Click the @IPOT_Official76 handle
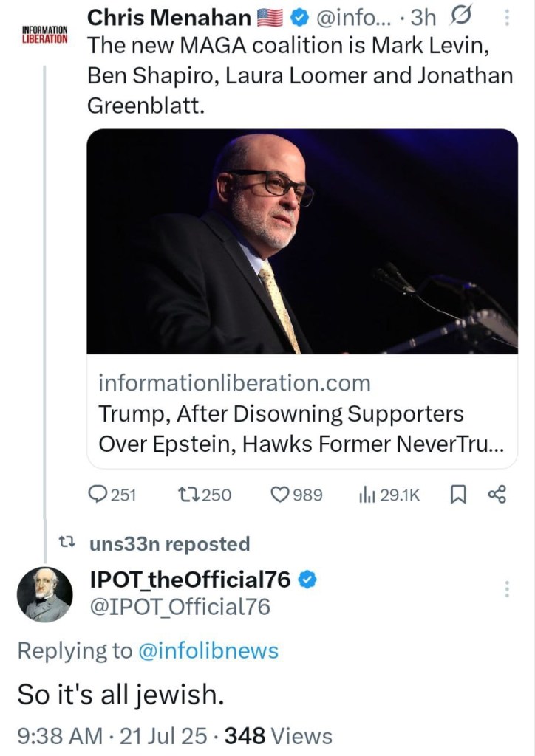Image resolution: width=535 pixels, height=756 pixels. [x=179, y=607]
